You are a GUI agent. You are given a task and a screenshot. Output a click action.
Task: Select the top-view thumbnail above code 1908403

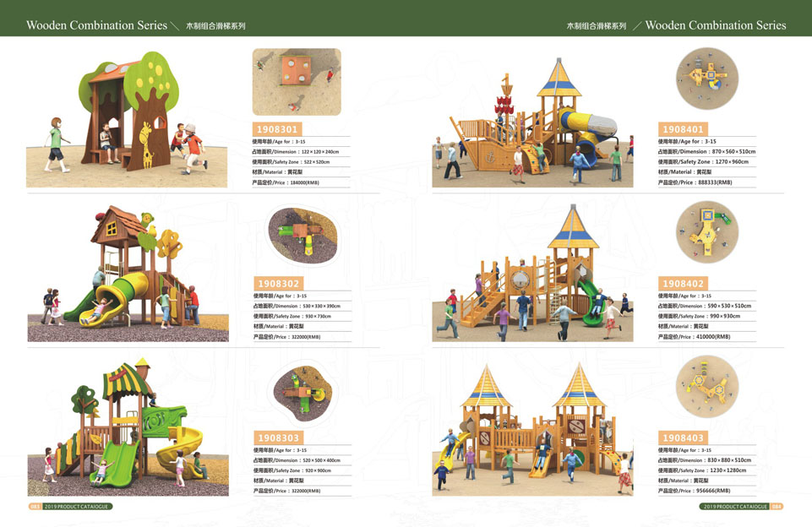[x=707, y=386]
